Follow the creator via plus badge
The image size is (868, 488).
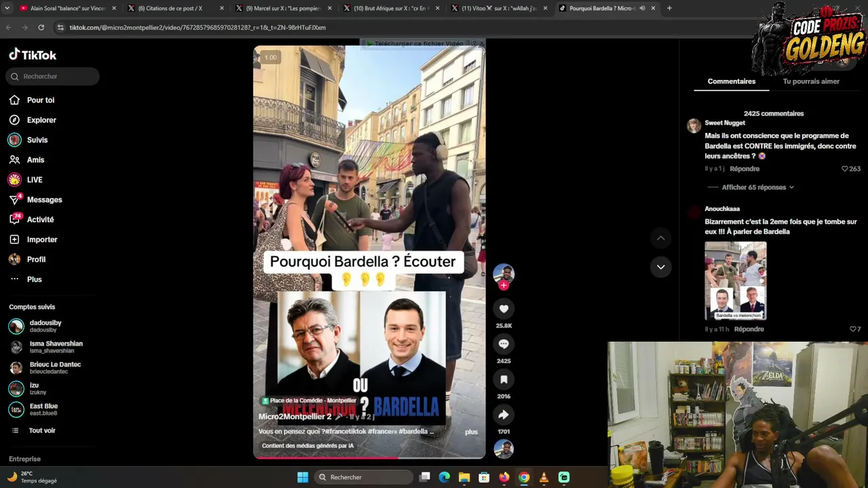pyautogui.click(x=504, y=285)
